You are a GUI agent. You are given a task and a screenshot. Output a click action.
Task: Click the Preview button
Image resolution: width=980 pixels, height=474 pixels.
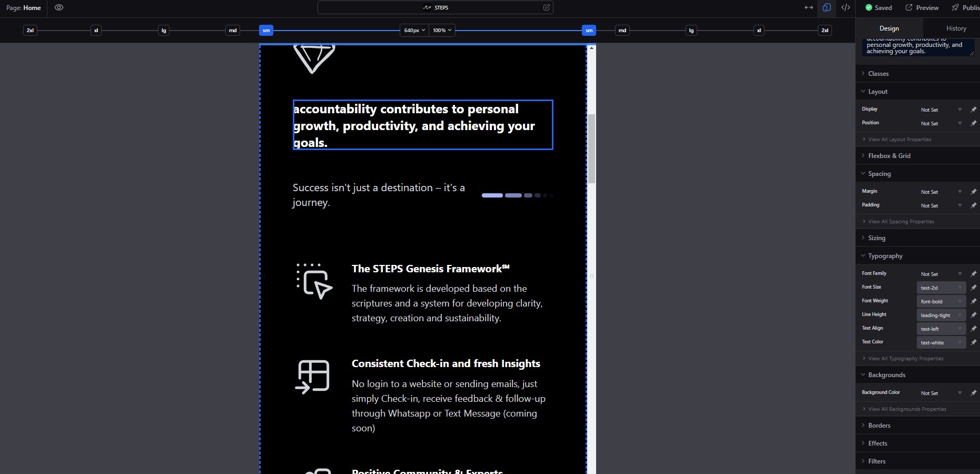pyautogui.click(x=922, y=7)
